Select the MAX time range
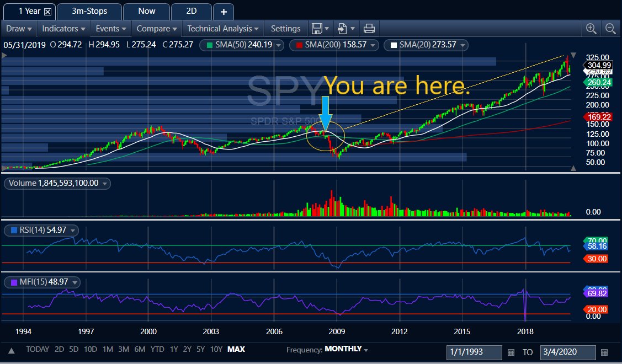Screen dimensions: 622x364 point(236,349)
